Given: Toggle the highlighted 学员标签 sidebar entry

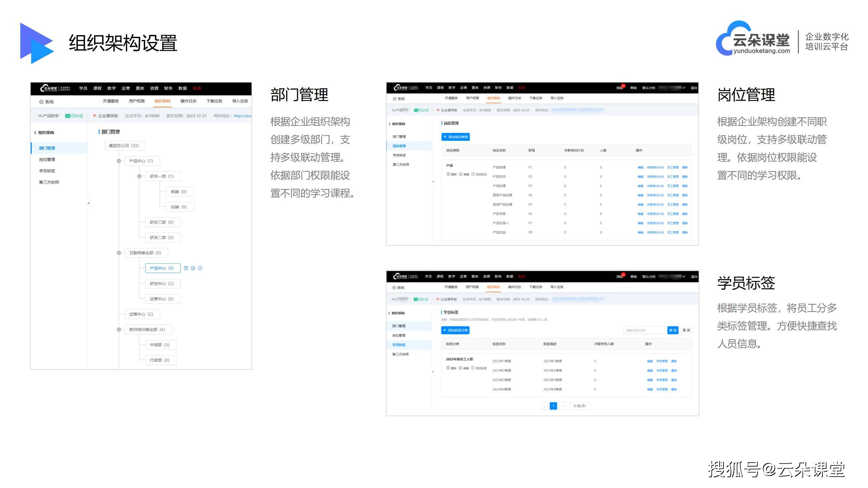Looking at the screenshot, I should [x=399, y=345].
